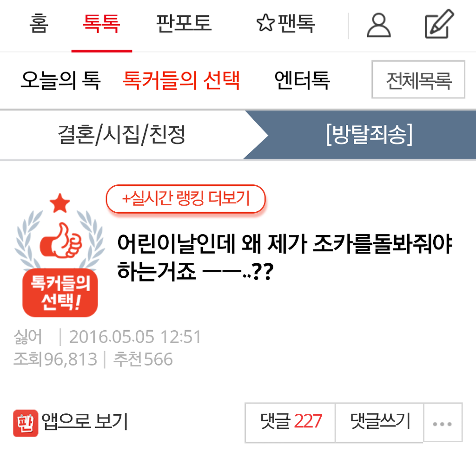Screen dimensions: 476x457
Task: Switch to the 판포토 tab
Action: coord(184,23)
